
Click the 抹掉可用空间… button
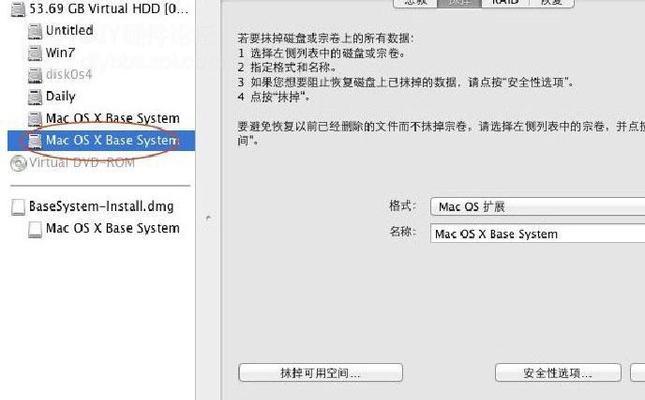click(320, 373)
